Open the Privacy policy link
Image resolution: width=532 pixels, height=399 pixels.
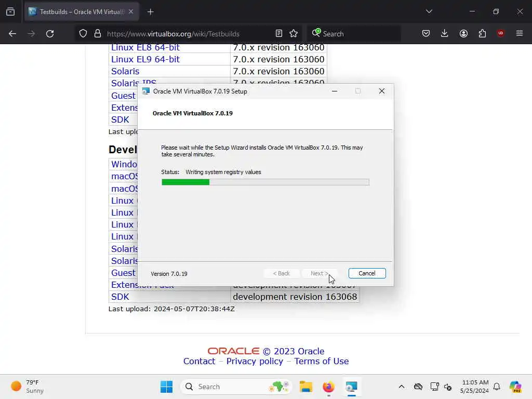point(255,362)
